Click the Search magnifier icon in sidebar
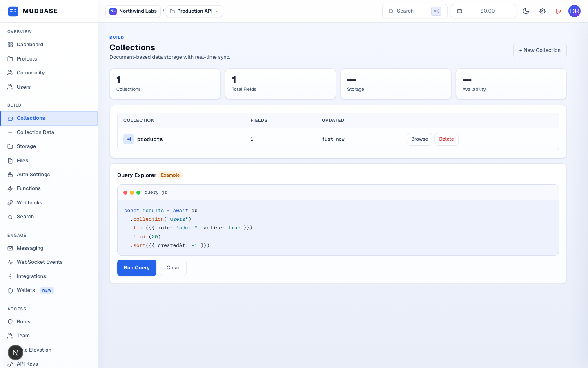The height and width of the screenshot is (368, 588). click(10, 217)
